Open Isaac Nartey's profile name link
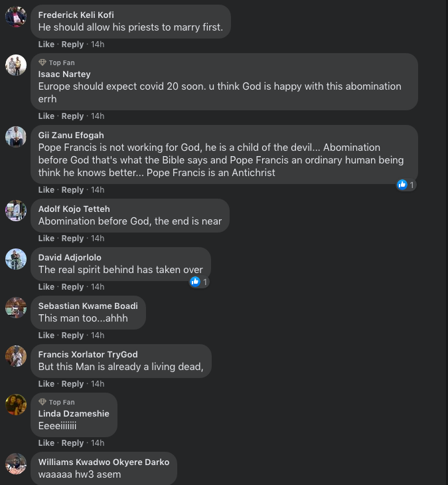The image size is (448, 485). 64,74
